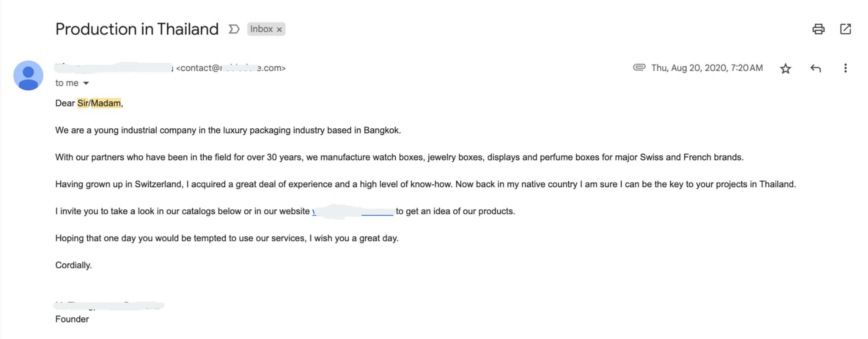Click the sender's contact email address
This screenshot has width=868, height=339.
pyautogui.click(x=231, y=68)
